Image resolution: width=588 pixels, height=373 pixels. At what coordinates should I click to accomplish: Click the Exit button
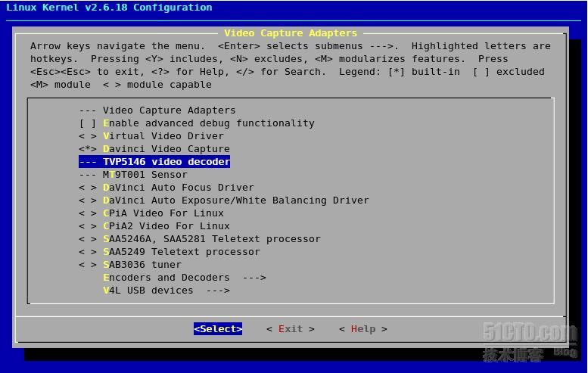(x=291, y=329)
